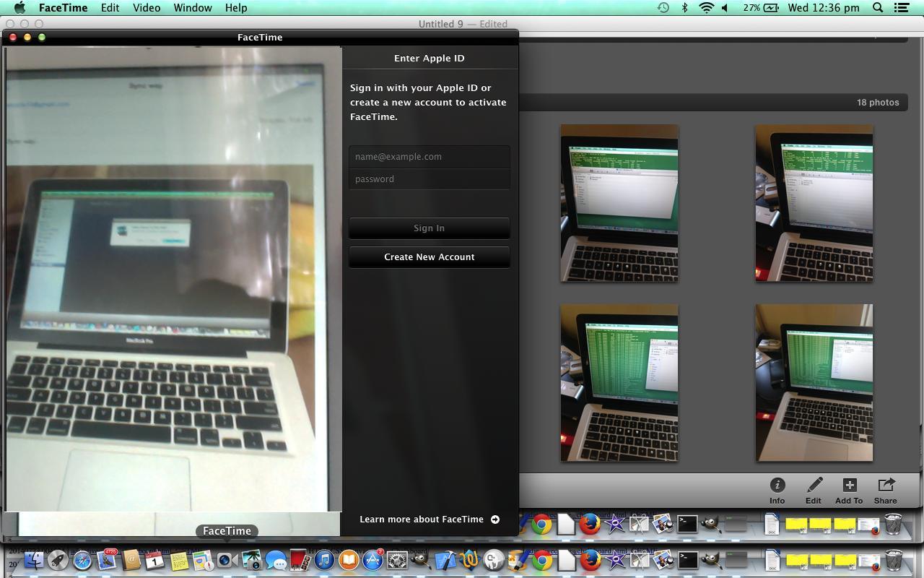Open App Store from the Dock
The height and width of the screenshot is (578, 924).
[x=372, y=561]
